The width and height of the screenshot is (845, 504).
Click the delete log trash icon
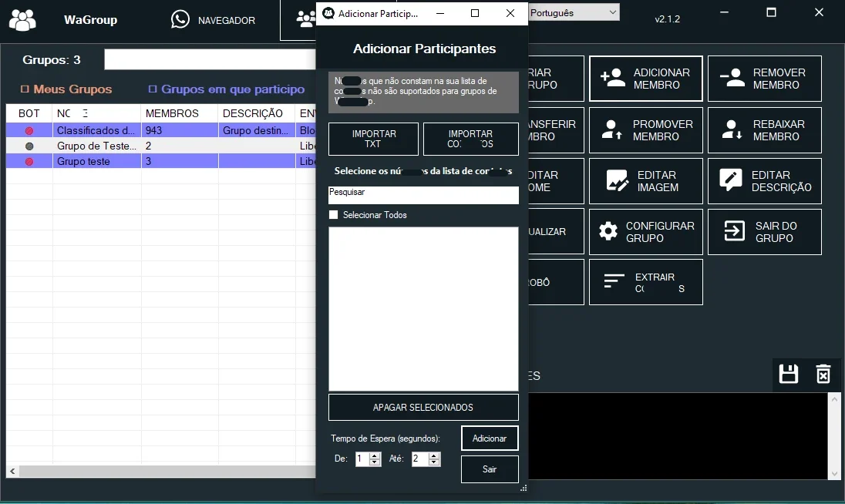823,374
